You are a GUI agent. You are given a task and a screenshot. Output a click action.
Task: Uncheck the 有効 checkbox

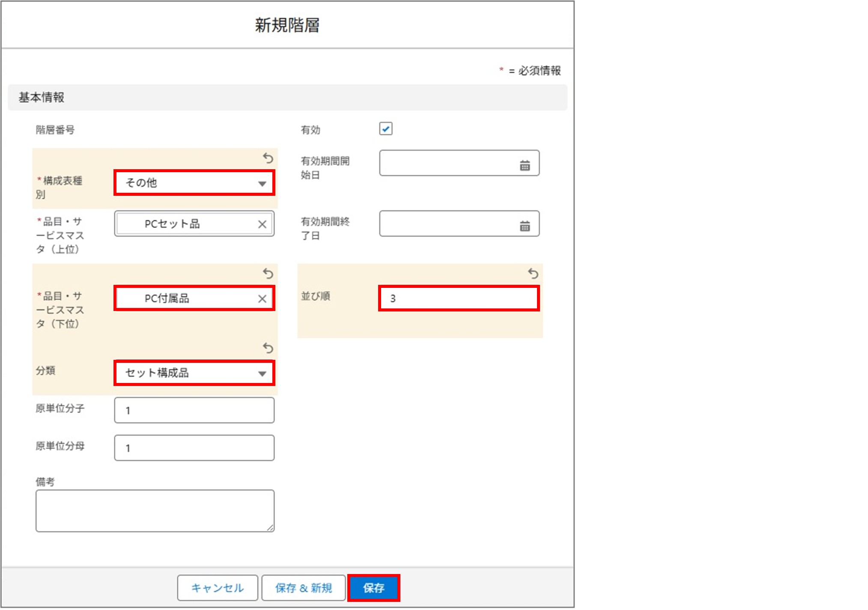(385, 129)
